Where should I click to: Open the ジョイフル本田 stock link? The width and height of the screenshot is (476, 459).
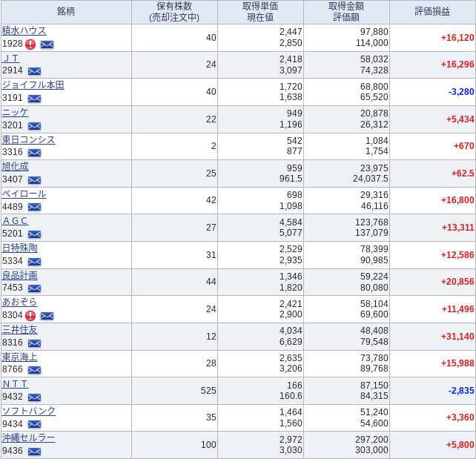pos(33,85)
